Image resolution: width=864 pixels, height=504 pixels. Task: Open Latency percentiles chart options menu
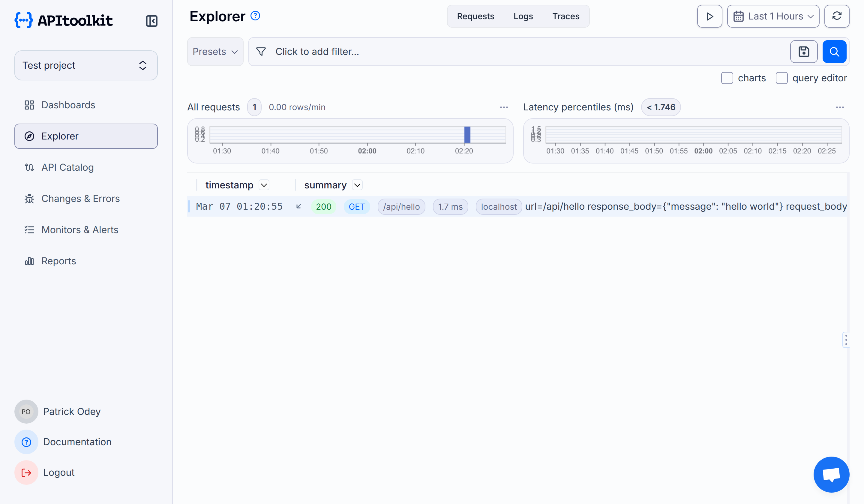coord(840,107)
